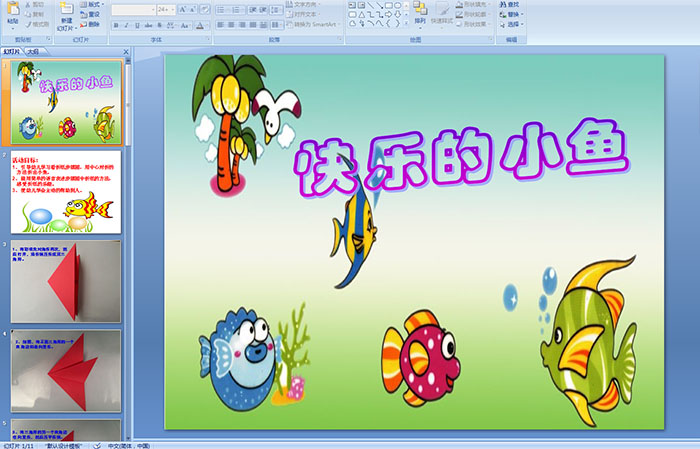This screenshot has height=449, width=700.
Task: Toggle Underline formatting
Action: tap(137, 25)
